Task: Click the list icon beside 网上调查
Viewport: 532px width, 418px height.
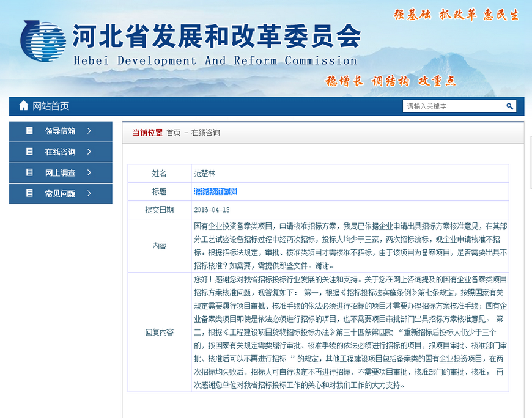Action: point(29,172)
